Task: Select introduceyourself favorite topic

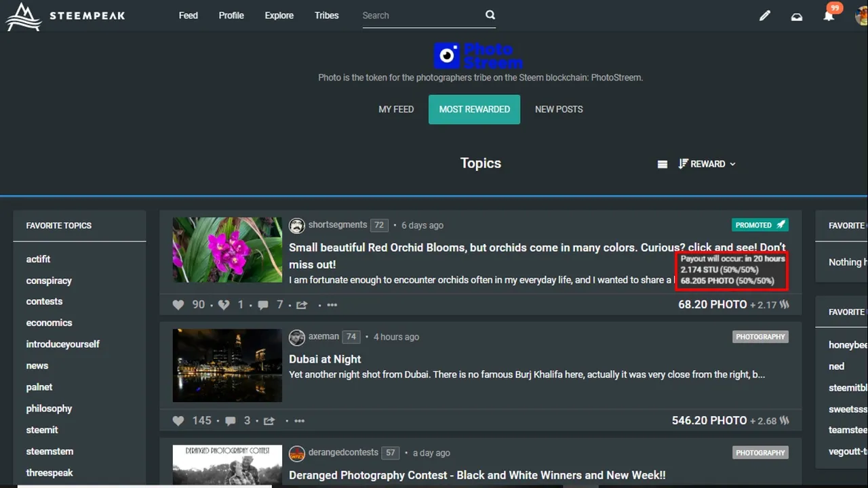Action: click(62, 344)
